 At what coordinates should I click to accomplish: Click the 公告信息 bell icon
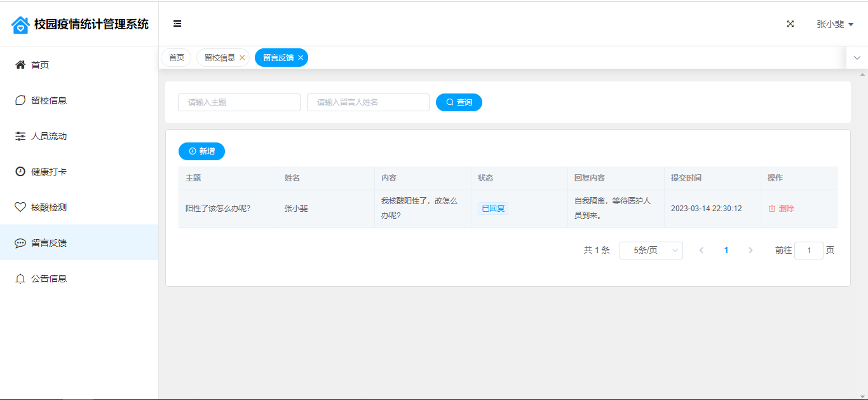click(20, 279)
